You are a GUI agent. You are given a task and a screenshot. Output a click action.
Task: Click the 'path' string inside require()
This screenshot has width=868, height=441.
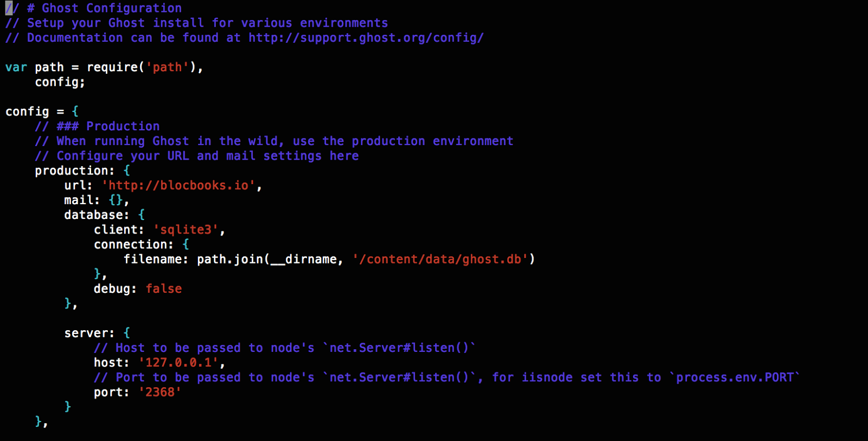click(167, 67)
